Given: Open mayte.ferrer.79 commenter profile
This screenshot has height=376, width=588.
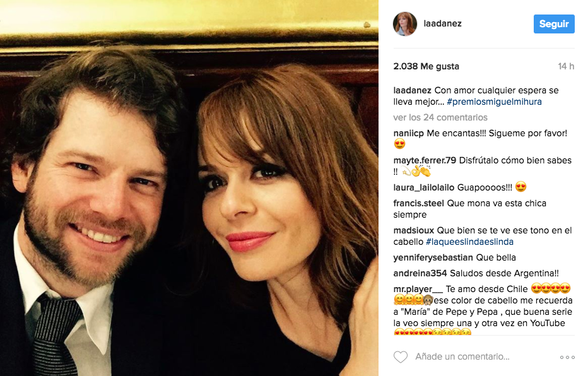Looking at the screenshot, I should coord(425,160).
